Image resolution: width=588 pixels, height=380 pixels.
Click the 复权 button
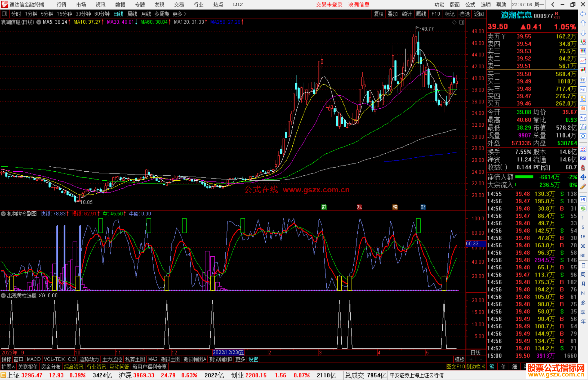pyautogui.click(x=379, y=14)
